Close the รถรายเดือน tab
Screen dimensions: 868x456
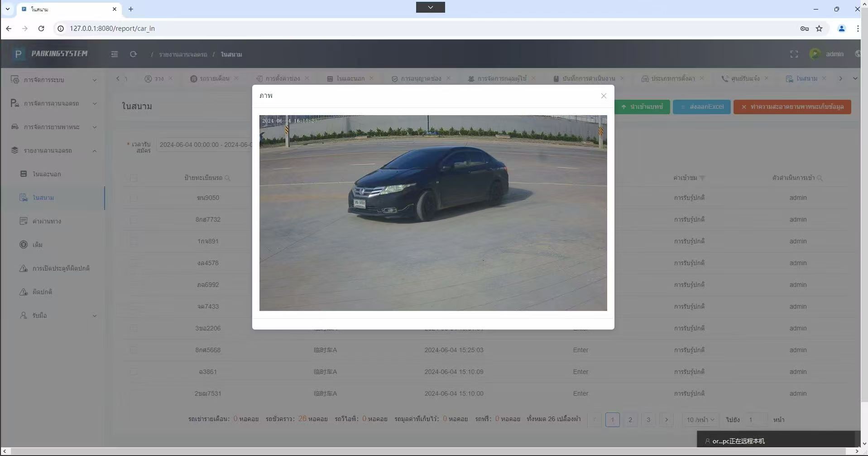[236, 78]
